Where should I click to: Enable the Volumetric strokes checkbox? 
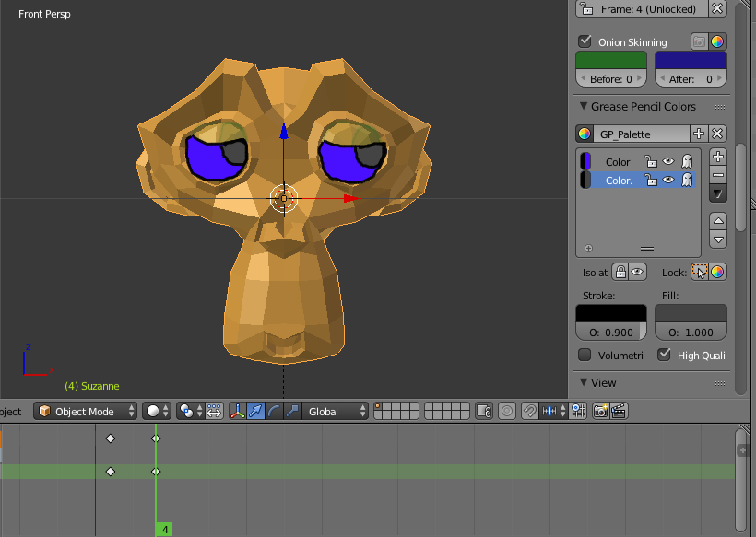point(585,355)
